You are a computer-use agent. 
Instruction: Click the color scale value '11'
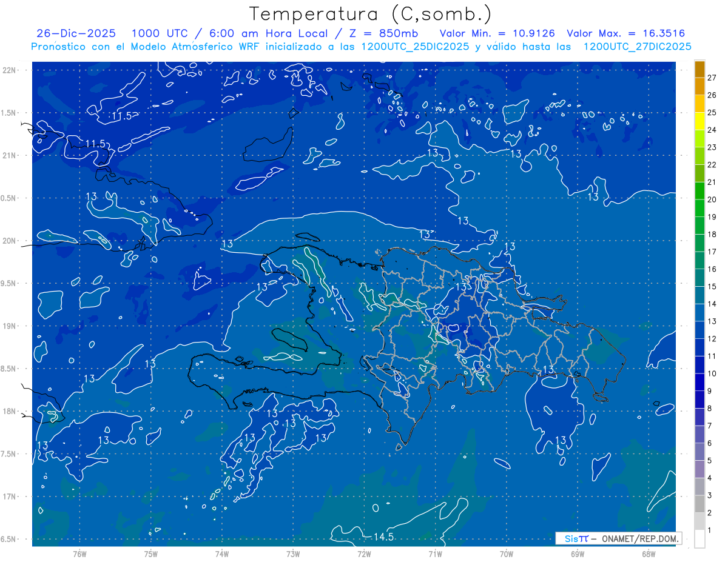tap(712, 356)
